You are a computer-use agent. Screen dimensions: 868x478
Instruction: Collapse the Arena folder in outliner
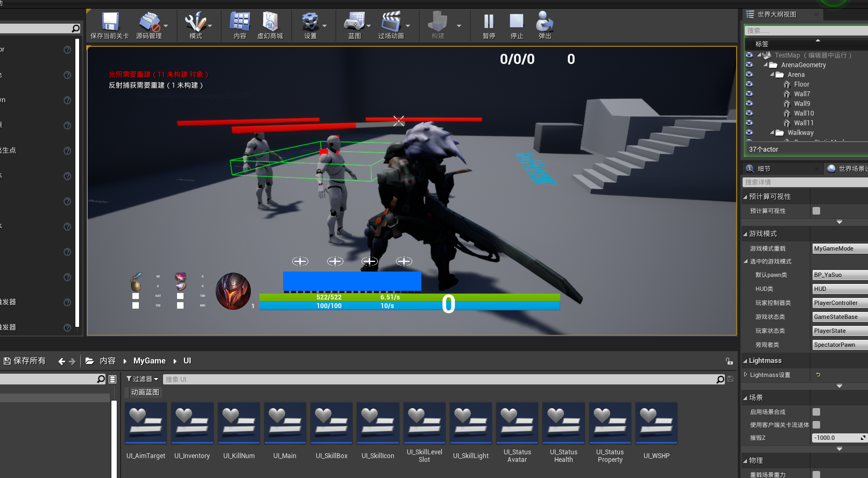tap(772, 75)
